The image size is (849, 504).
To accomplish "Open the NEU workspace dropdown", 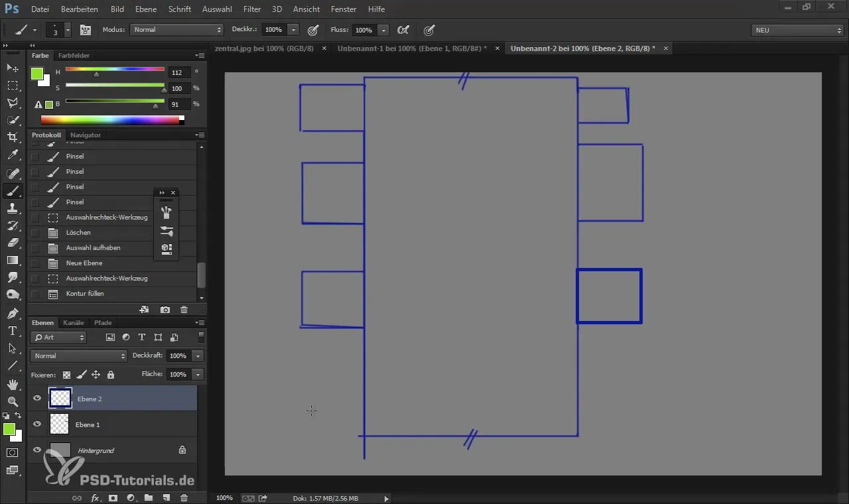I will pos(798,31).
